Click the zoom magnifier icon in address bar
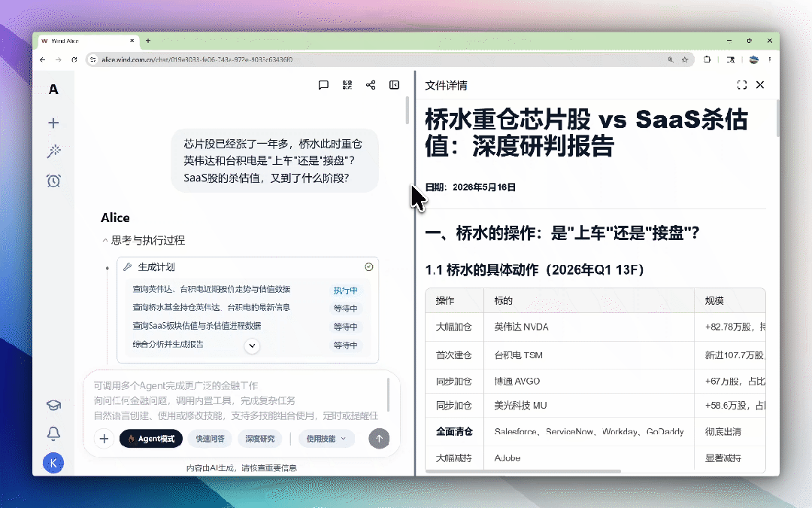812x508 pixels. pos(671,59)
